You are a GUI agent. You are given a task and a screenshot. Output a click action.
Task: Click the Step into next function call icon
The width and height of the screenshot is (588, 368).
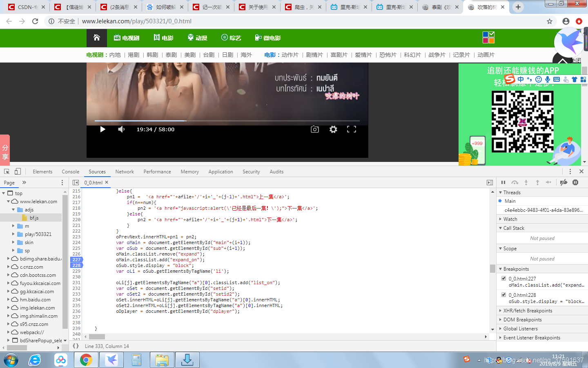(x=526, y=182)
